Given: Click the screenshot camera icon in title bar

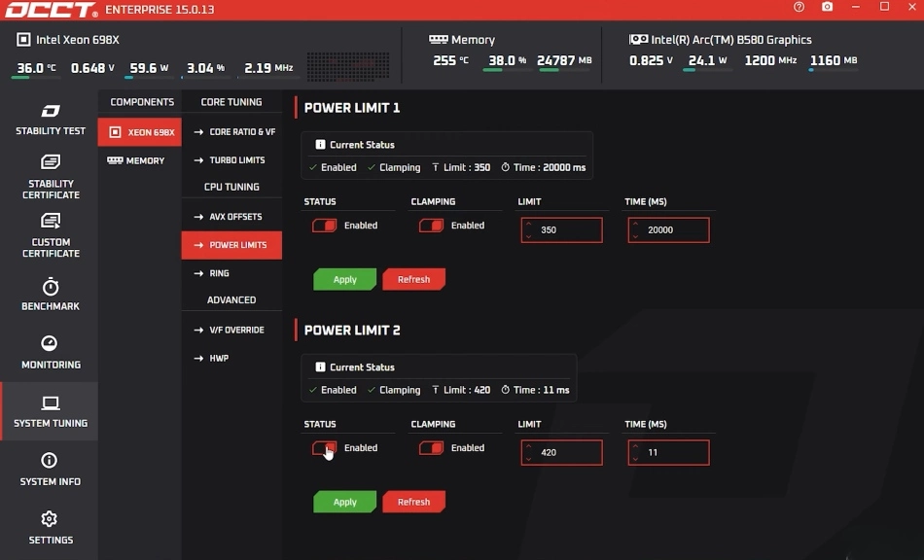Looking at the screenshot, I should point(827,7).
